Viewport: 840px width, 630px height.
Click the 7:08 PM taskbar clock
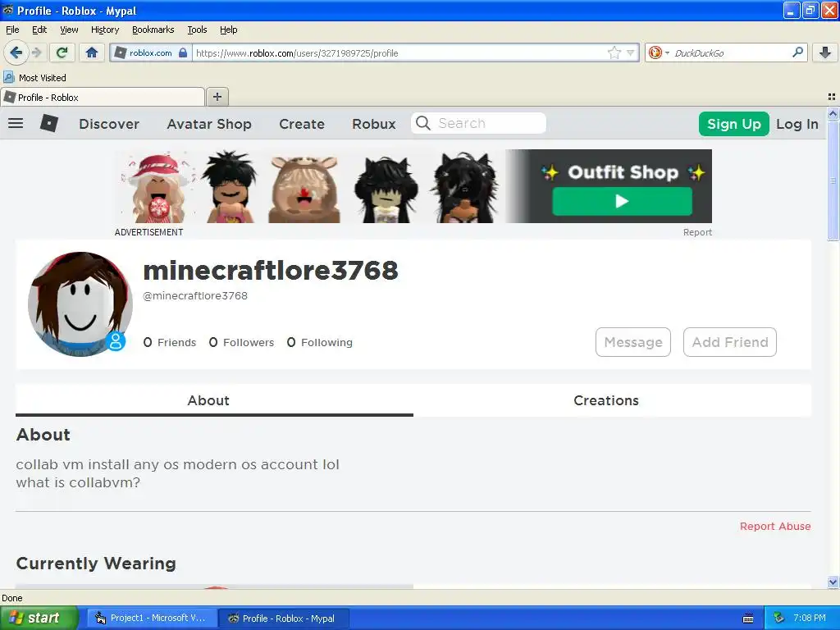click(809, 618)
